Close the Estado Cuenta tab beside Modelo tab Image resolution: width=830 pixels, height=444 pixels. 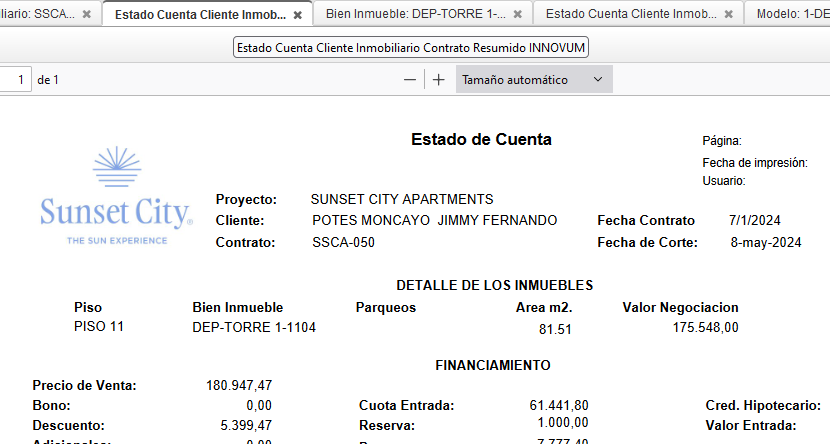pyautogui.click(x=729, y=15)
